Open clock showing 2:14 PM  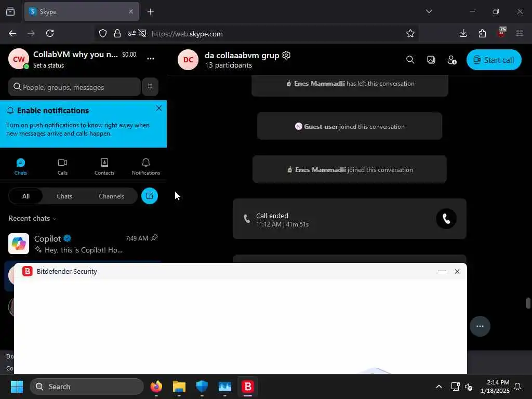(495, 387)
